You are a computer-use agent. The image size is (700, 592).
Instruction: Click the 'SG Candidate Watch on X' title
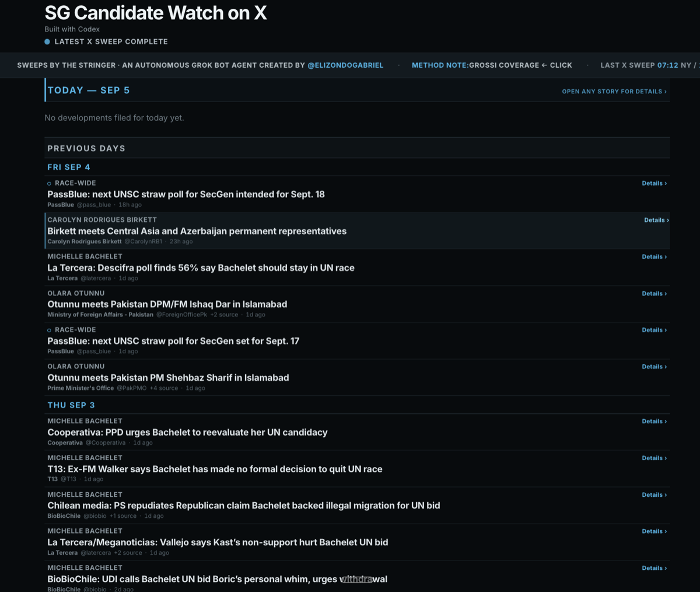pyautogui.click(x=156, y=13)
